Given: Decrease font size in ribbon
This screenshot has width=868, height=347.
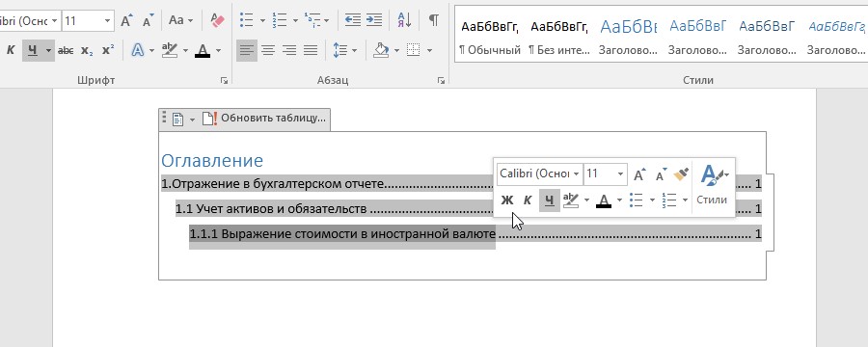Looking at the screenshot, I should click(148, 21).
